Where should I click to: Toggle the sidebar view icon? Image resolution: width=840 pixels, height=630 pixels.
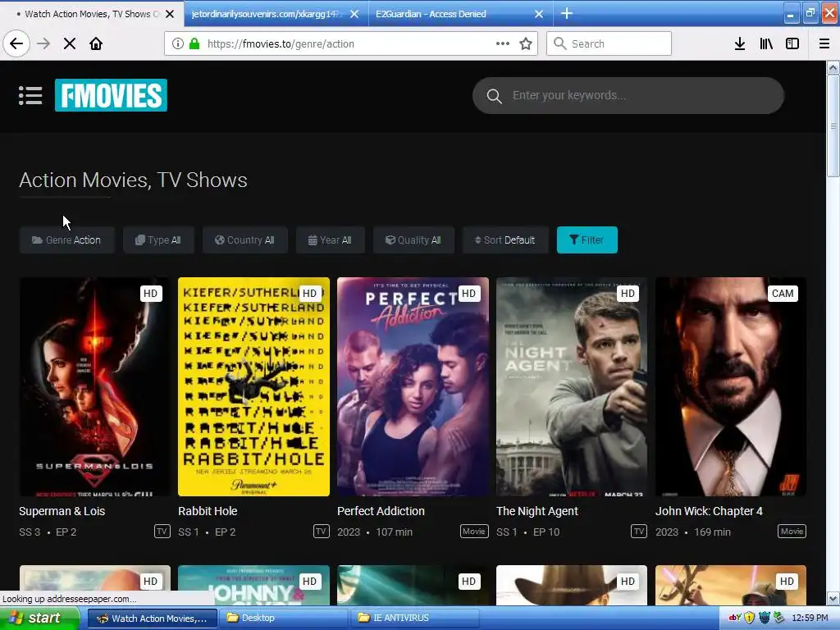[x=792, y=43]
